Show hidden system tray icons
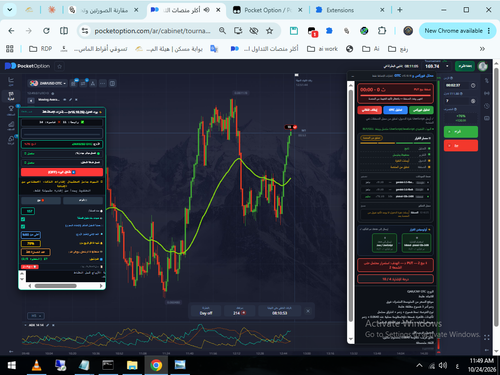The width and height of the screenshot is (500, 375). (x=419, y=365)
